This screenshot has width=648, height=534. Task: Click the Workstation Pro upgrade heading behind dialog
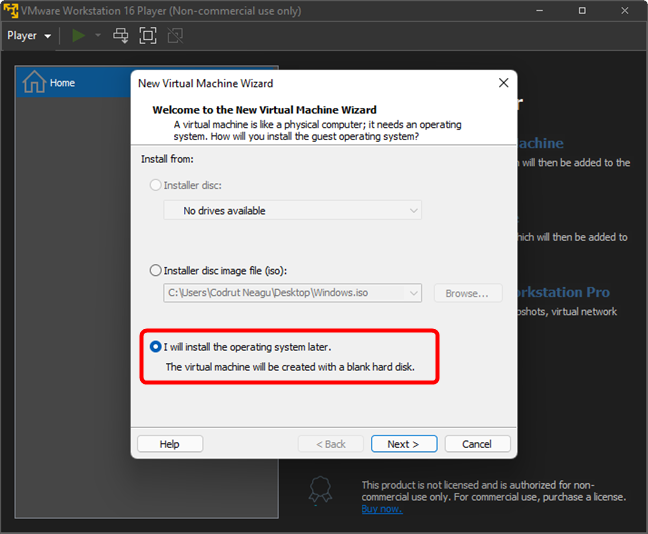(563, 292)
